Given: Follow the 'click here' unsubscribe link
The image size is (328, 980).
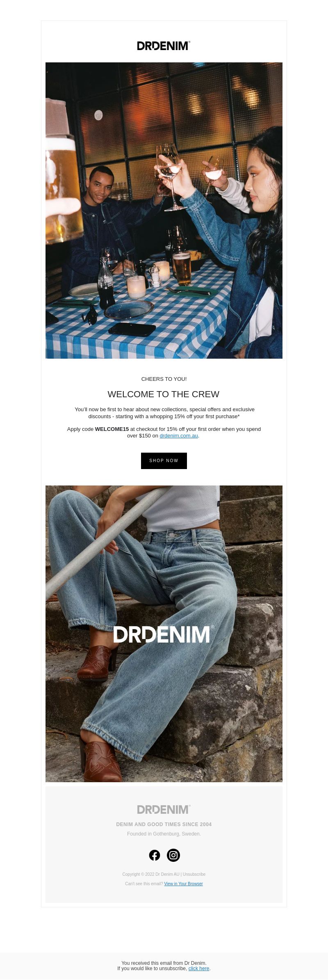Looking at the screenshot, I should [x=199, y=968].
